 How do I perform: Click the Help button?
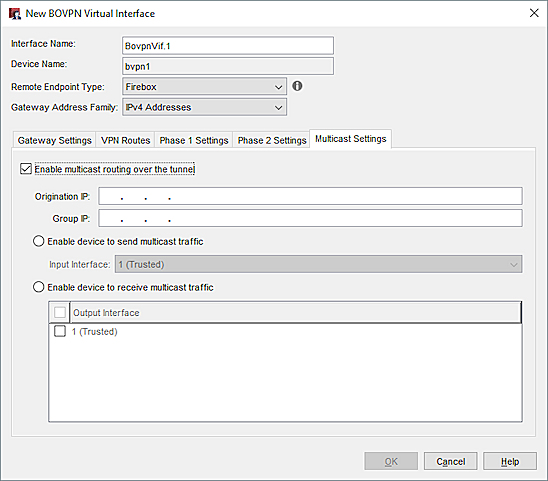coord(510,461)
